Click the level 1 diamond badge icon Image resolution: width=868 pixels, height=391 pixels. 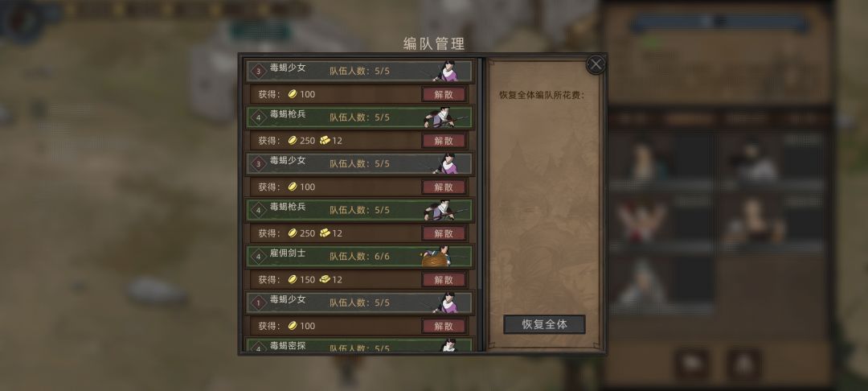(x=257, y=303)
